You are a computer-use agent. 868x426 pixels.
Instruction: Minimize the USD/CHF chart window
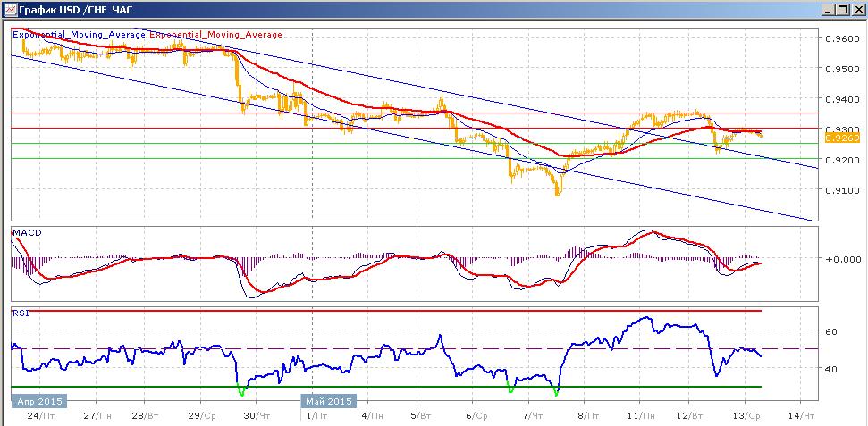coord(828,10)
